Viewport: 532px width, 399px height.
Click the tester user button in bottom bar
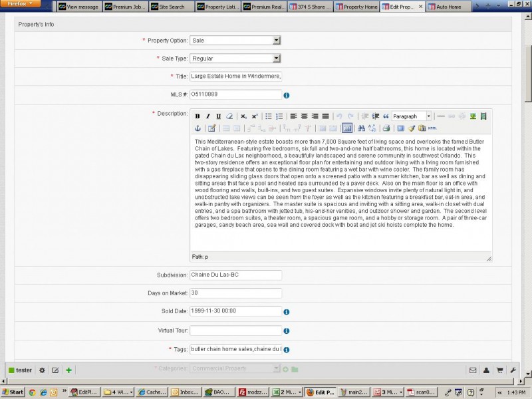tap(20, 370)
